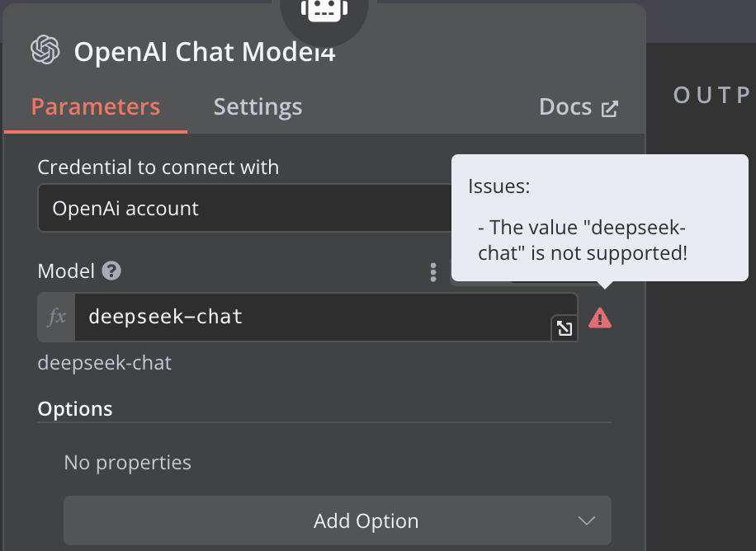Viewport: 756px width, 551px height.
Task: Click the Add Option button text
Action: pos(366,521)
